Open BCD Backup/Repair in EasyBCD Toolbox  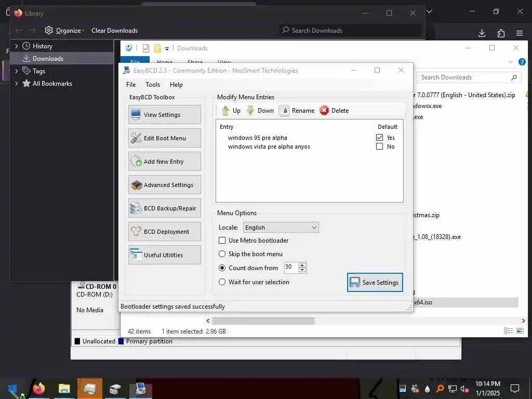point(165,208)
